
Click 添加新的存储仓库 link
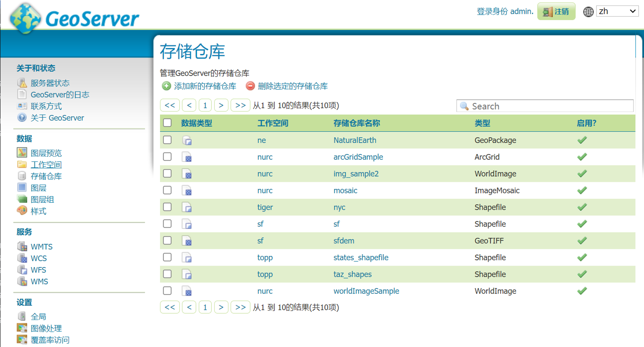[205, 86]
